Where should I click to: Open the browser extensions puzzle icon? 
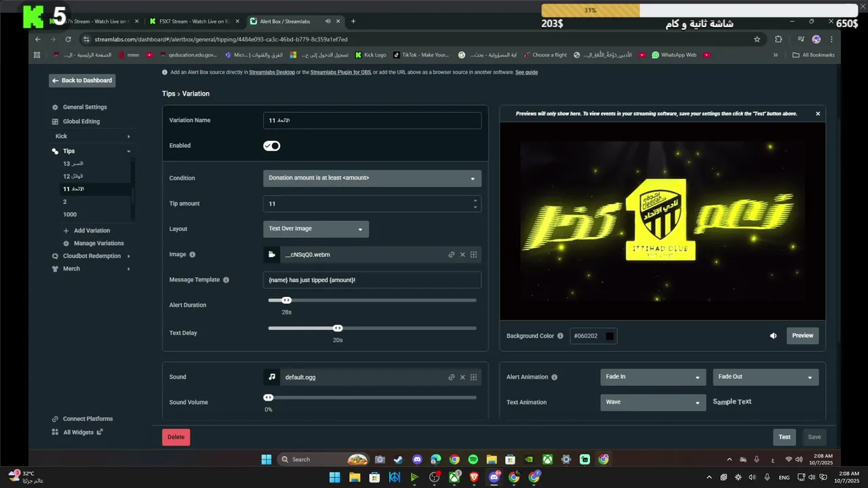coord(778,39)
